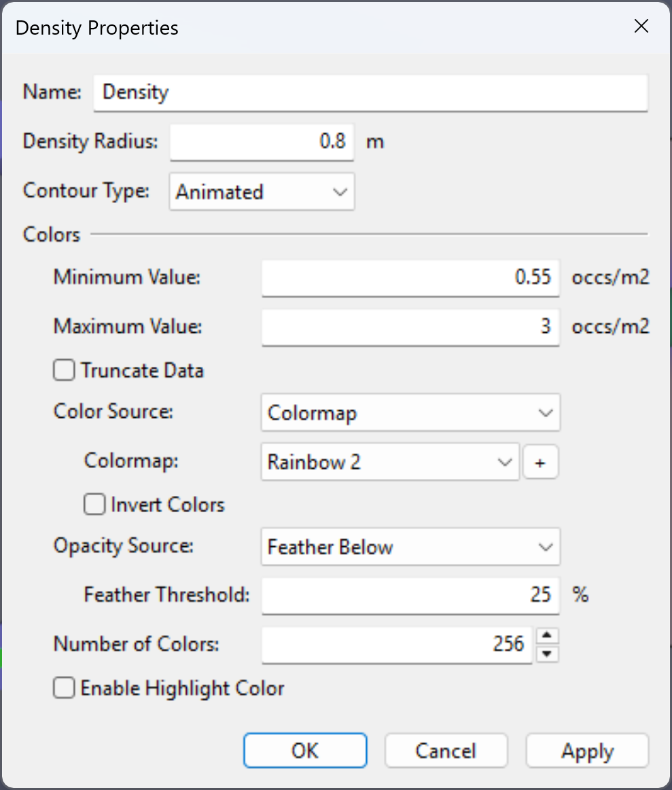Expand the Color Source dropdown

pyautogui.click(x=410, y=412)
